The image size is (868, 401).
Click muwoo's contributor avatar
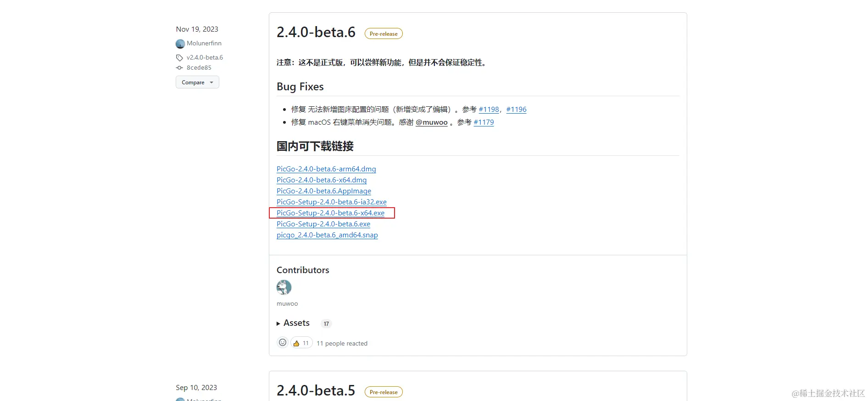pos(284,287)
